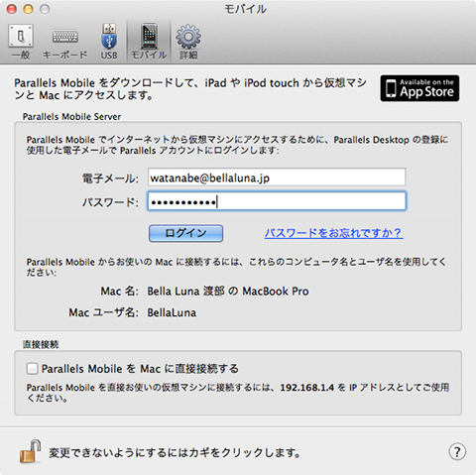
Task: Click the ログイン login button
Action: [x=185, y=233]
